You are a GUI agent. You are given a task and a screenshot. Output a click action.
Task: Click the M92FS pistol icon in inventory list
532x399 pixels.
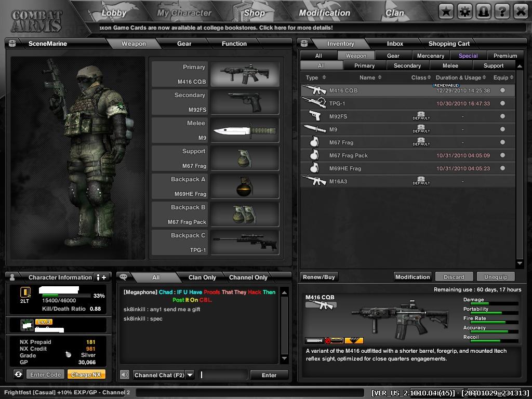(315, 116)
